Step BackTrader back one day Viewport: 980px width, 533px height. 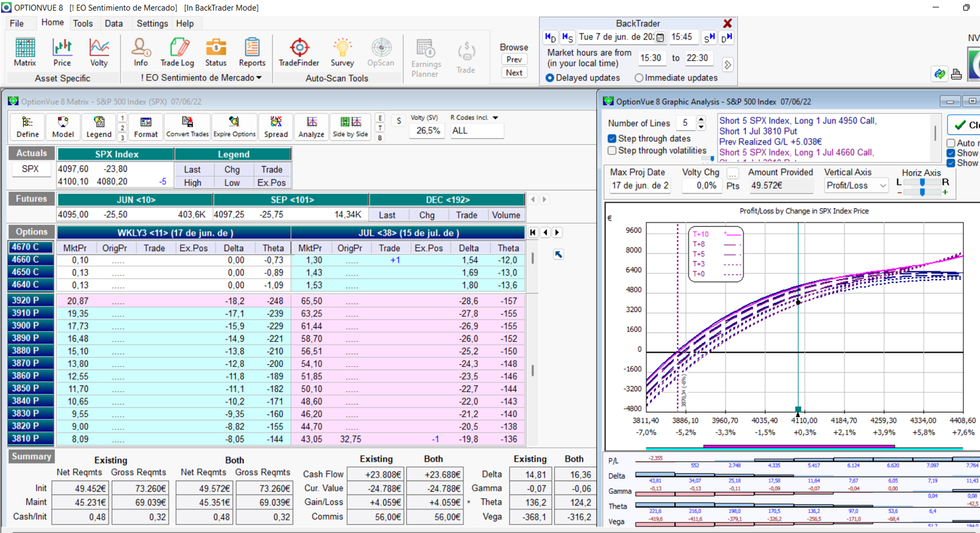coord(550,37)
